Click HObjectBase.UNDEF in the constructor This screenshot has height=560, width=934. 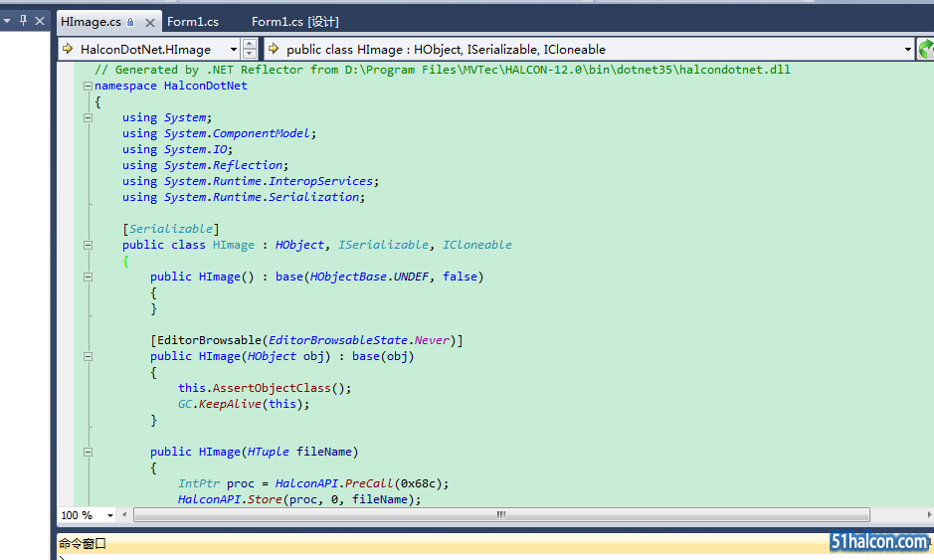(x=369, y=277)
